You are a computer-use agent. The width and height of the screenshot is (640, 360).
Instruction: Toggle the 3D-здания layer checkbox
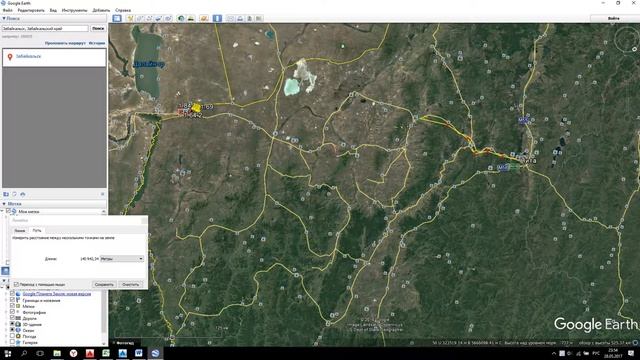click(12, 324)
